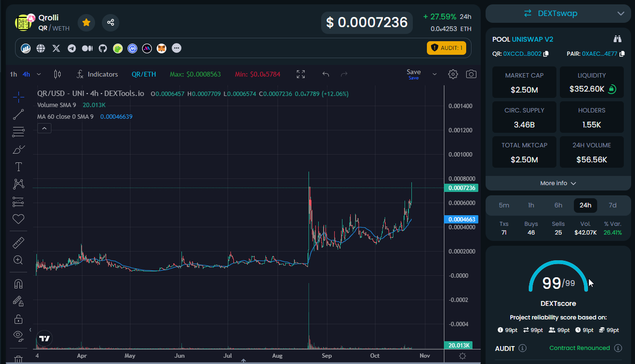Select the 4h chart interval
This screenshot has height=364, width=635.
pos(26,74)
